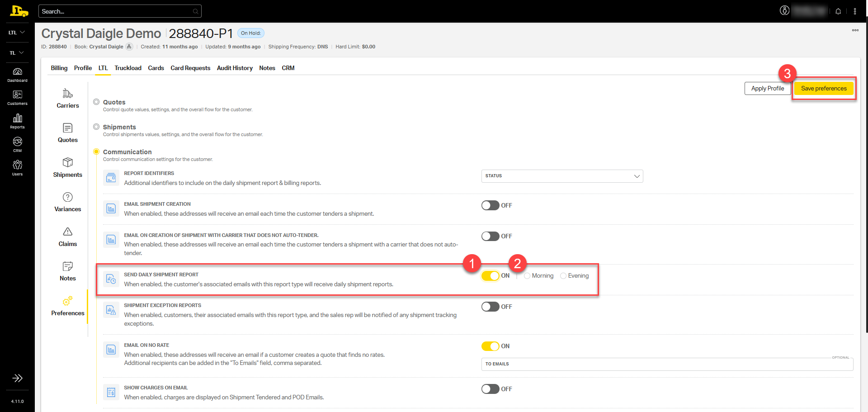Open the page options ellipsis menu
The width and height of the screenshot is (868, 412).
tap(855, 30)
